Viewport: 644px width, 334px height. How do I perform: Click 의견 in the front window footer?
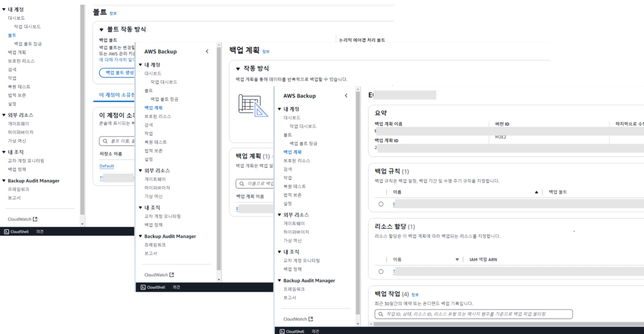[315, 331]
